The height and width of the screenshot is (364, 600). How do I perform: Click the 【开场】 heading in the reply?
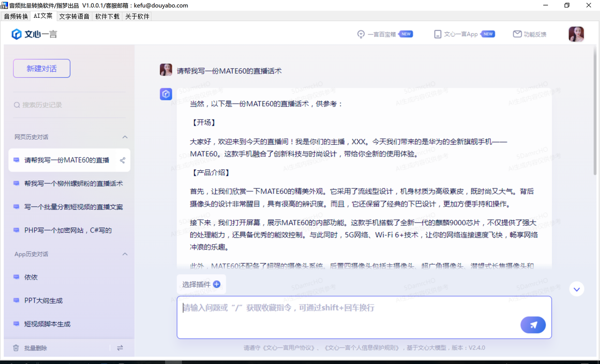[x=204, y=122]
